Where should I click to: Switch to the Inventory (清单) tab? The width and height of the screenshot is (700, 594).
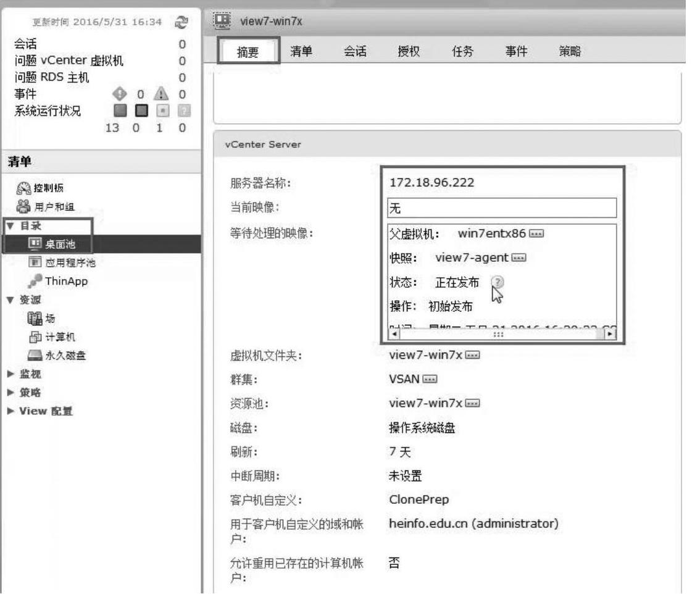click(x=301, y=51)
